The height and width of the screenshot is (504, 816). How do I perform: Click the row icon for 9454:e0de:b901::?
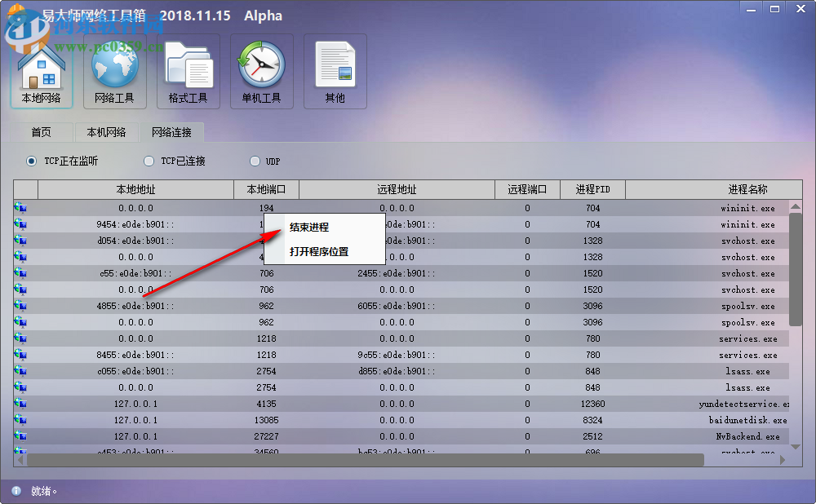click(x=21, y=224)
